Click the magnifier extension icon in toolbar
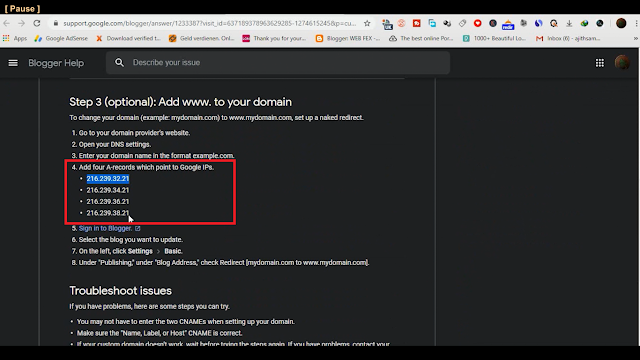 tap(553, 23)
